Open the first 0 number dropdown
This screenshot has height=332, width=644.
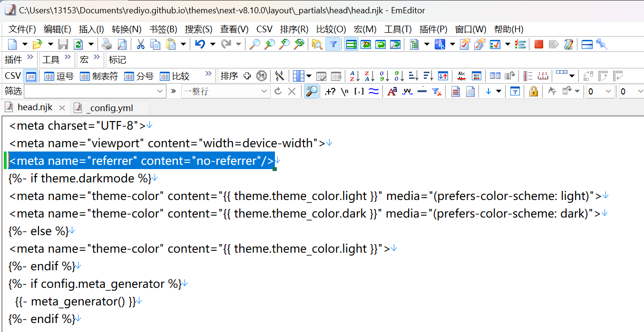608,91
